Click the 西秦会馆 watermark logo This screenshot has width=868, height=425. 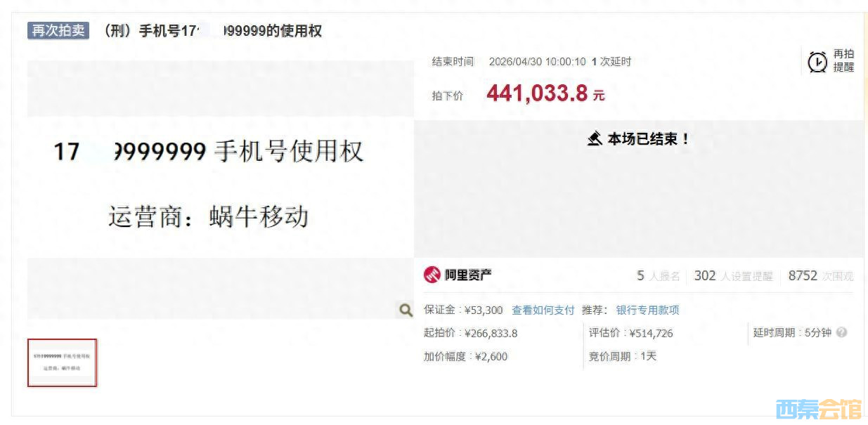coord(818,410)
